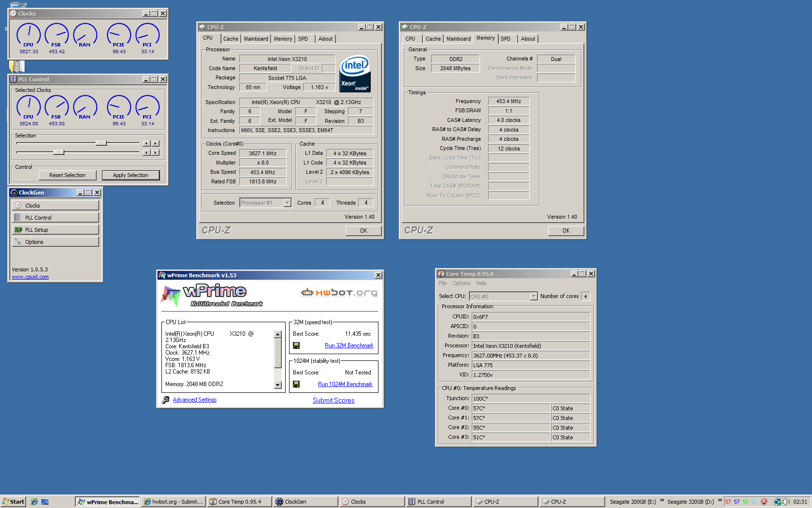This screenshot has height=508, width=812.
Task: Adjust the upper PLL selection slider thumb
Action: tap(101, 143)
